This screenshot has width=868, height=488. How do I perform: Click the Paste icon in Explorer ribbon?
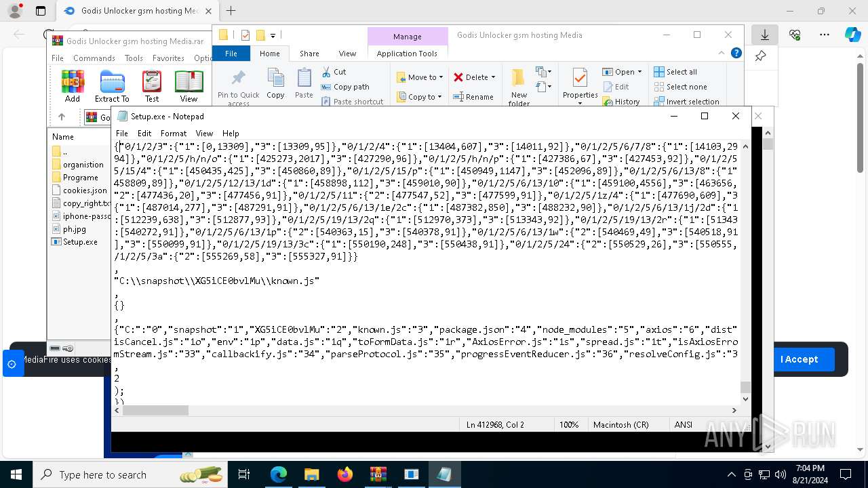(304, 84)
